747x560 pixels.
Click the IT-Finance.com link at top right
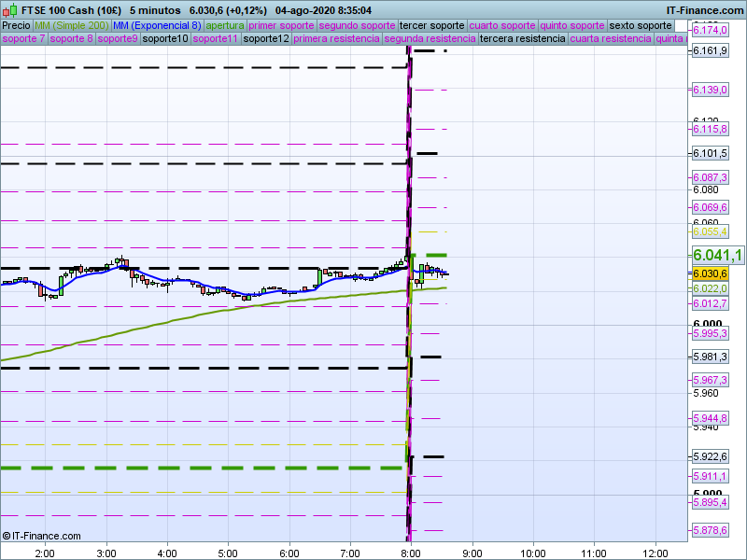point(705,9)
